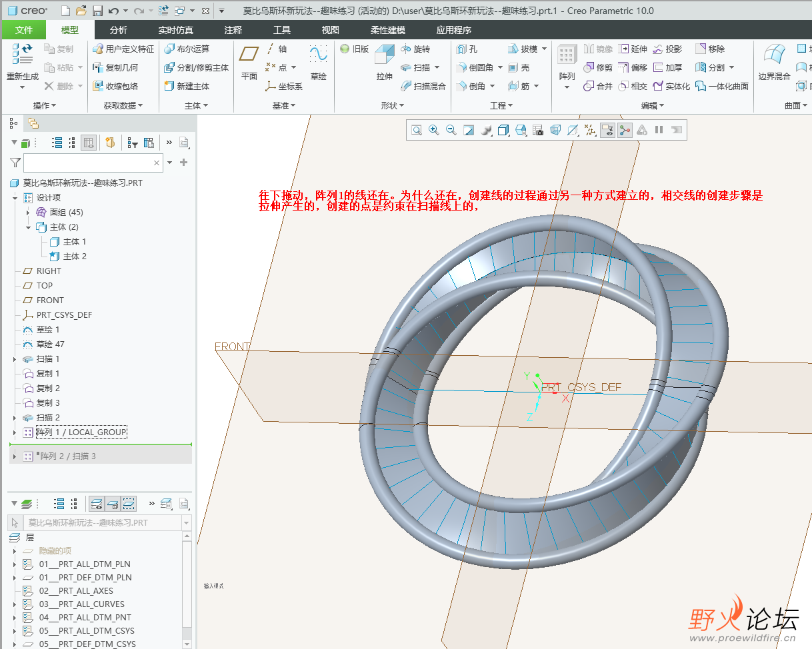Select the Thicken (加厚) tool
Image resolution: width=812 pixels, height=649 pixels.
[668, 67]
